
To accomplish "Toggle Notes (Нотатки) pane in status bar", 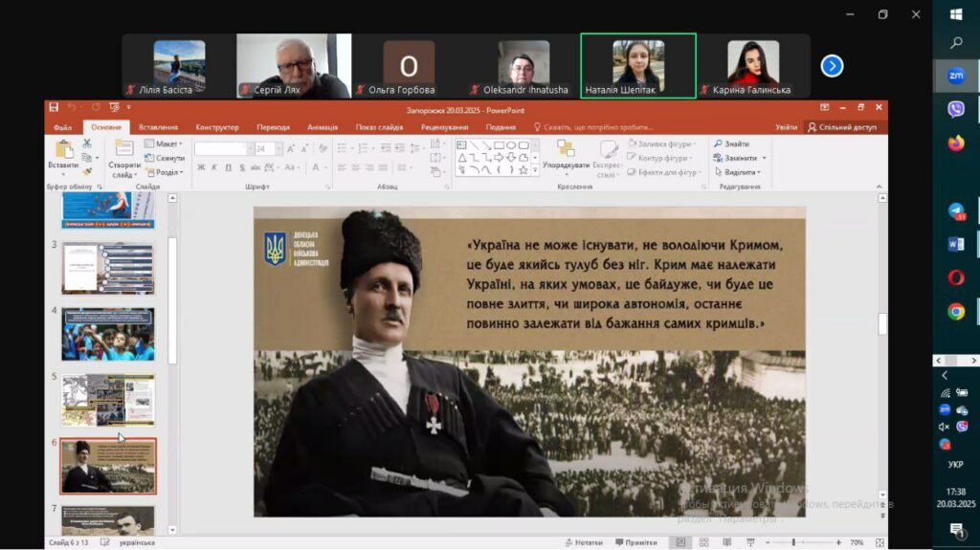I will pos(582,542).
